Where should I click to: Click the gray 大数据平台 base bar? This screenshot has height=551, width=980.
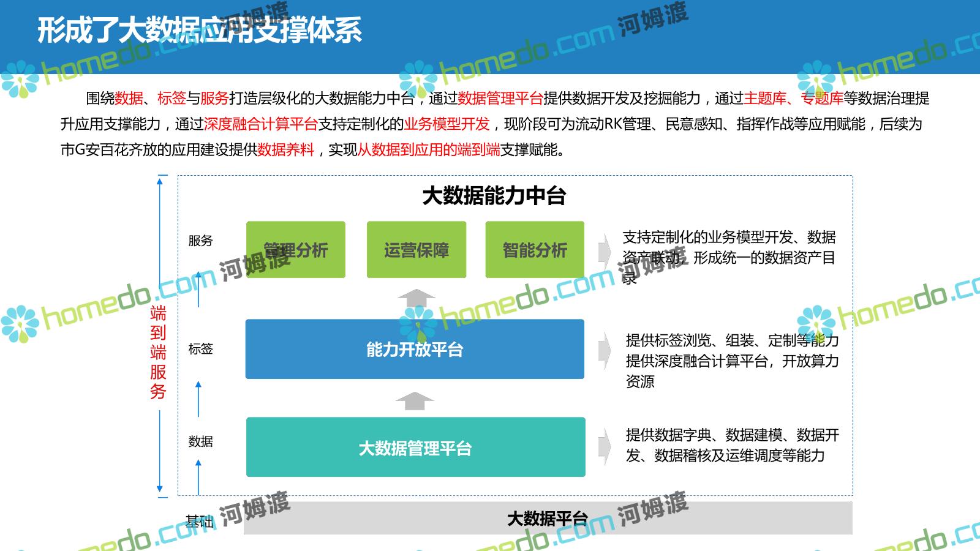point(548,519)
